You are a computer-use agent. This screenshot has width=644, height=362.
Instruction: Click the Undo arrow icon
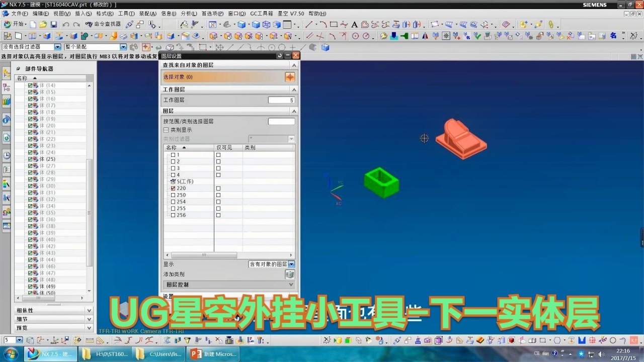coord(66,24)
